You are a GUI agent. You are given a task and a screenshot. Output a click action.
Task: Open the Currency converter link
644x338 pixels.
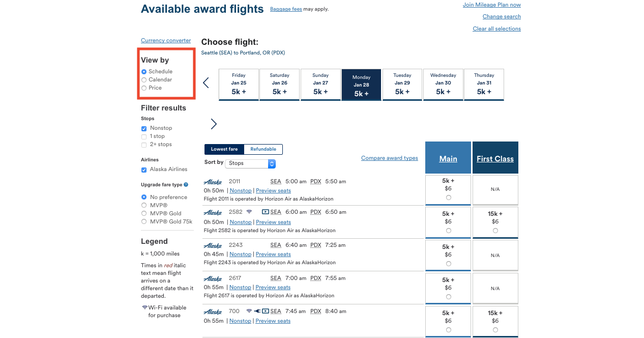pos(166,41)
